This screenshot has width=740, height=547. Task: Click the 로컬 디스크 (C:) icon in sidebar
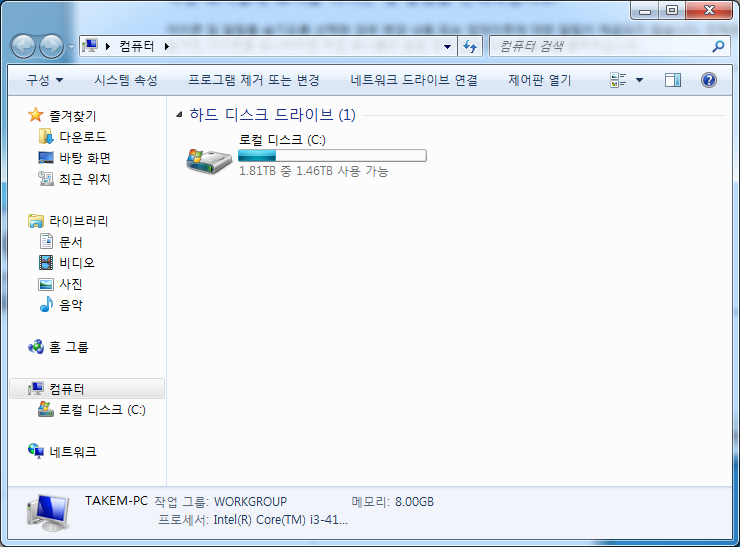pyautogui.click(x=46, y=409)
